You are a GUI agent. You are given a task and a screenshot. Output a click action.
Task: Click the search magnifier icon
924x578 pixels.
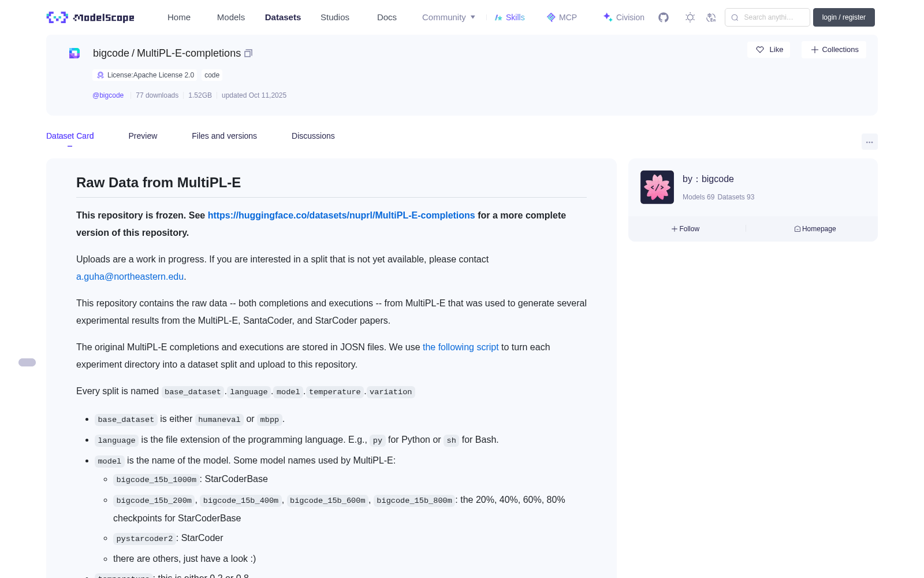tap(735, 17)
